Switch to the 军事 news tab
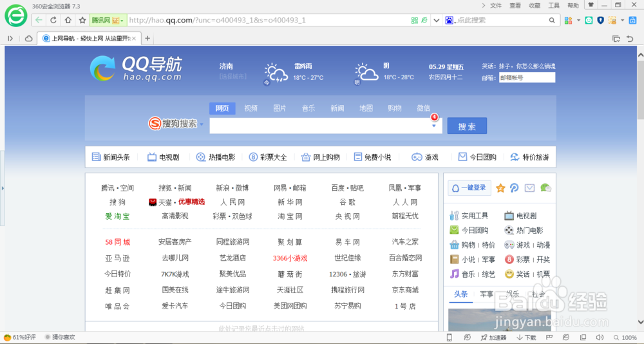The image size is (644, 344). (487, 294)
